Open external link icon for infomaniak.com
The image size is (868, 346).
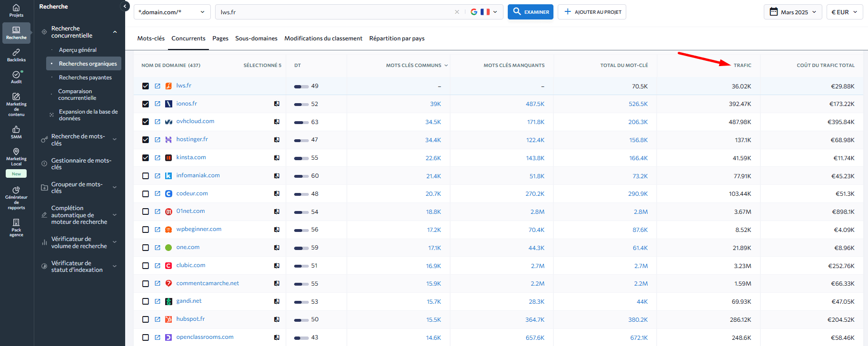tap(158, 176)
